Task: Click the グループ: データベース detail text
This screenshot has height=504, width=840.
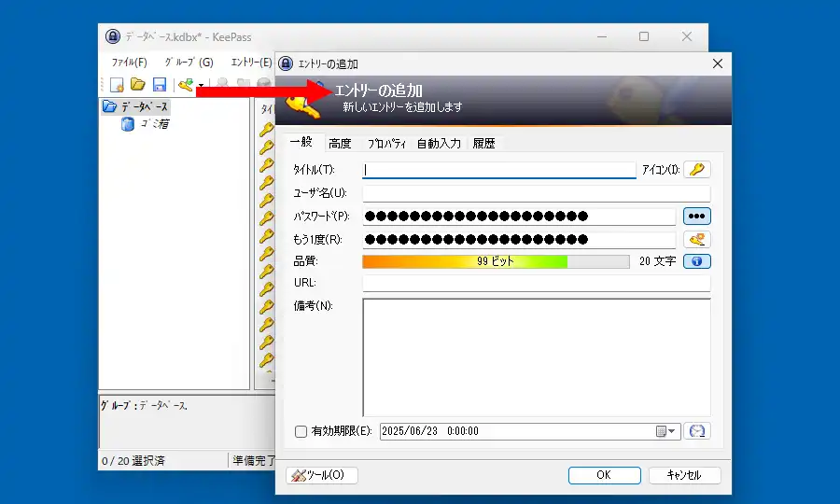Action: coord(144,406)
